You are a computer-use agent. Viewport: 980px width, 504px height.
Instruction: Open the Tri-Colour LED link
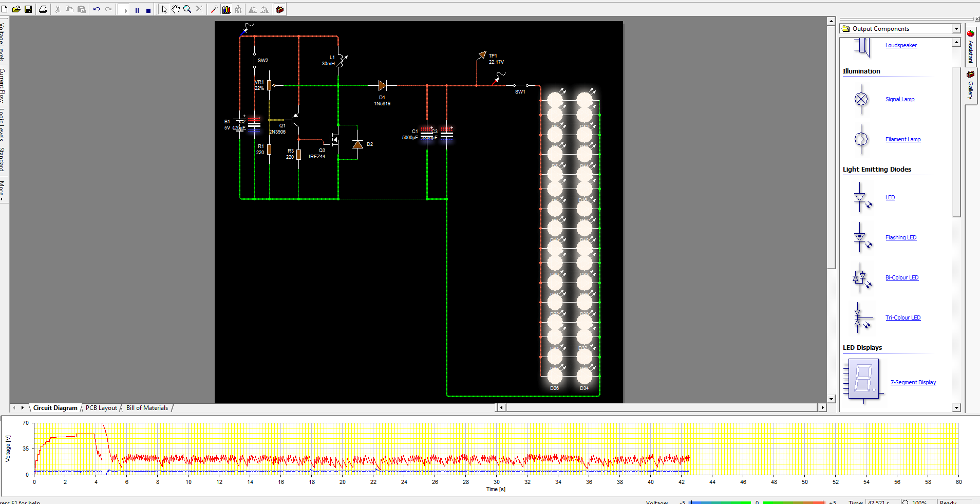[x=903, y=318]
